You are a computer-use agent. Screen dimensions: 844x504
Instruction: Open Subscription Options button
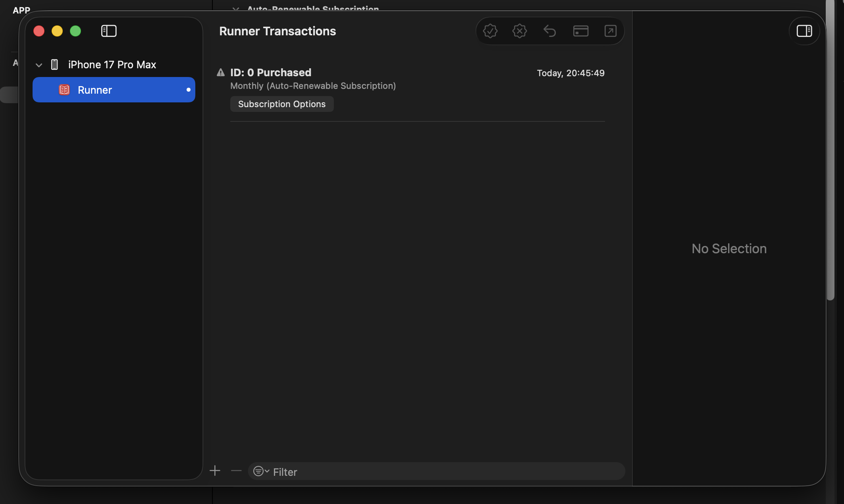tap(282, 104)
